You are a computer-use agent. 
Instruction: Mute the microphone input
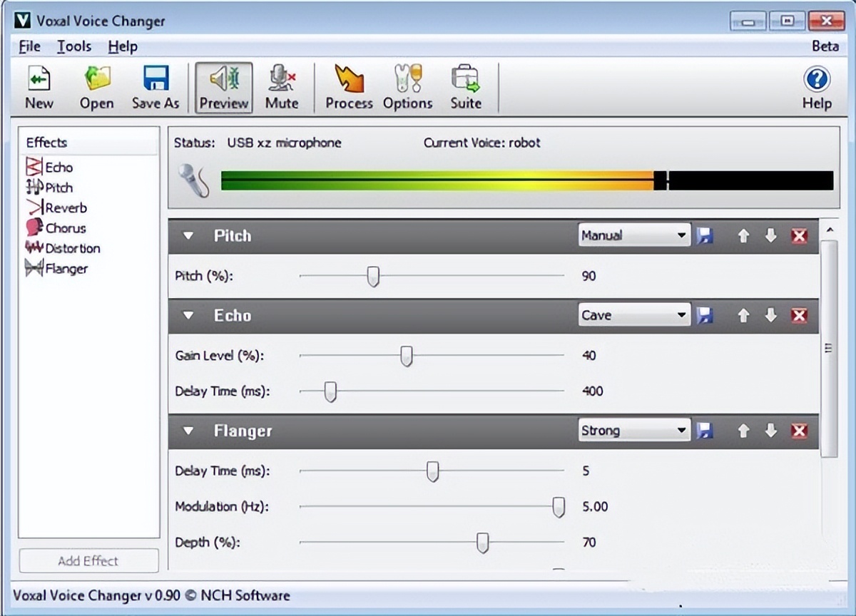(282, 86)
